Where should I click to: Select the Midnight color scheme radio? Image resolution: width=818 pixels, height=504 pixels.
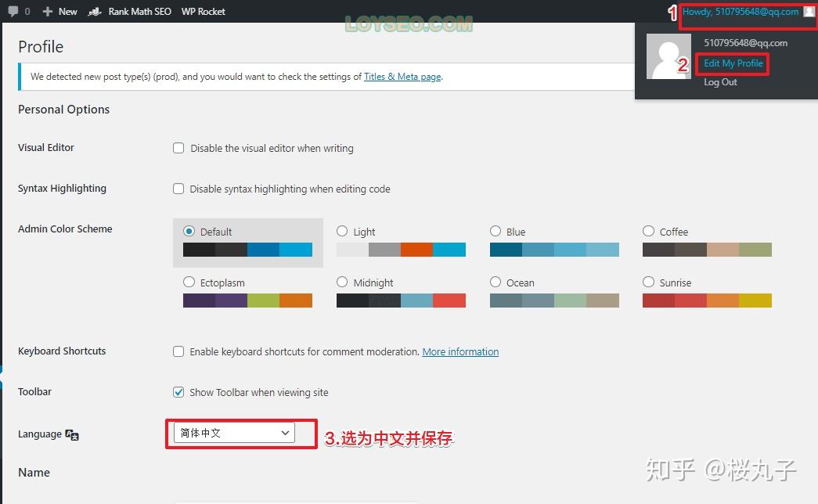click(342, 283)
